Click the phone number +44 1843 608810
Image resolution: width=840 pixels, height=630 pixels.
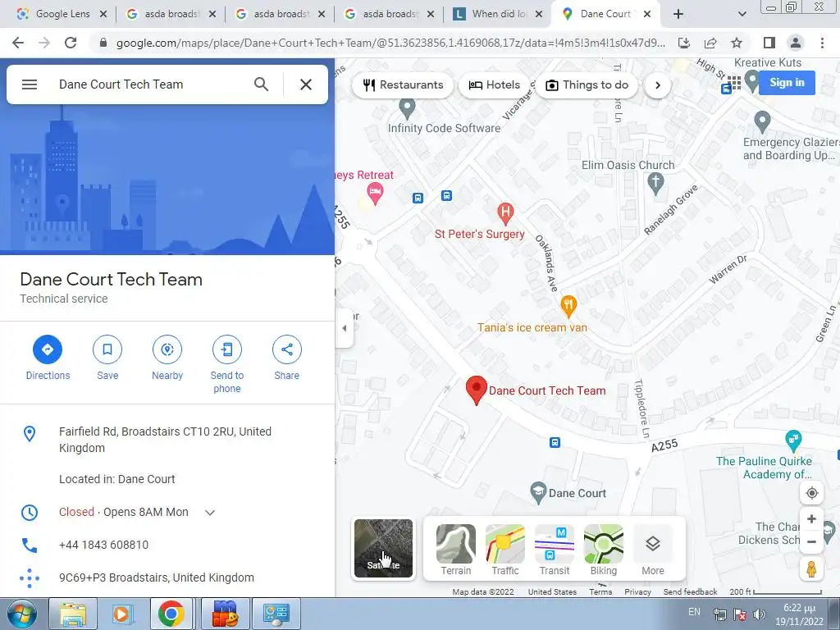coord(103,545)
